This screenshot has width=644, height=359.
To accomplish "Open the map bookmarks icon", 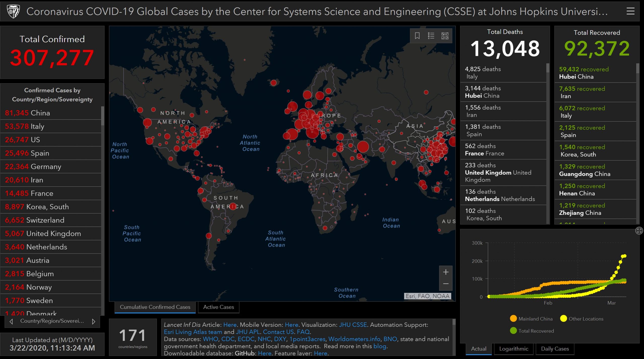I will [417, 36].
